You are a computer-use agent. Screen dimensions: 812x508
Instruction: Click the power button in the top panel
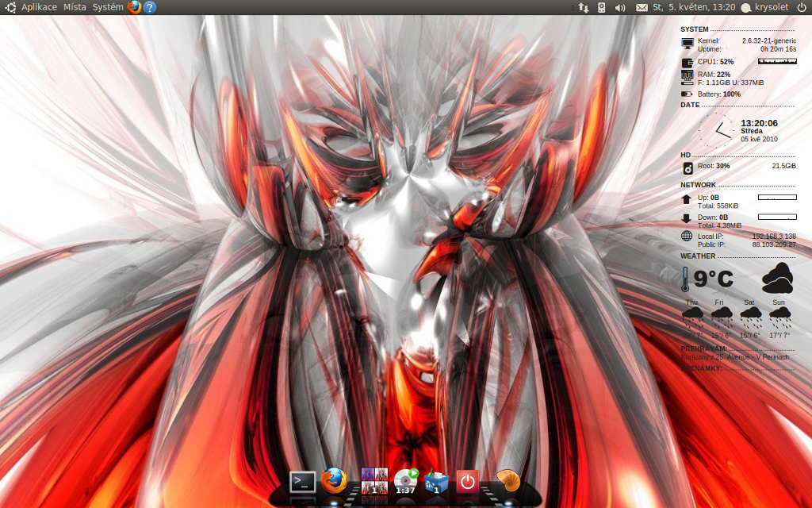(802, 7)
